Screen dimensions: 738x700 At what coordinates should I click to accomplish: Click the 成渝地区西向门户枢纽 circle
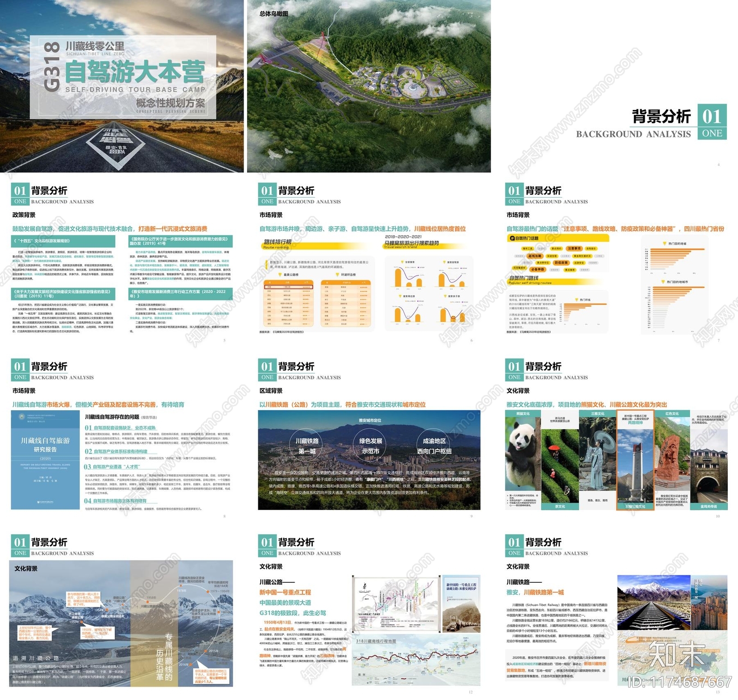434,446
